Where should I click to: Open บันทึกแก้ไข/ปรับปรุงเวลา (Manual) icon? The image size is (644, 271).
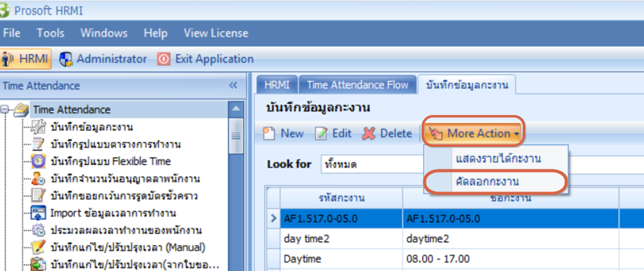39,248
